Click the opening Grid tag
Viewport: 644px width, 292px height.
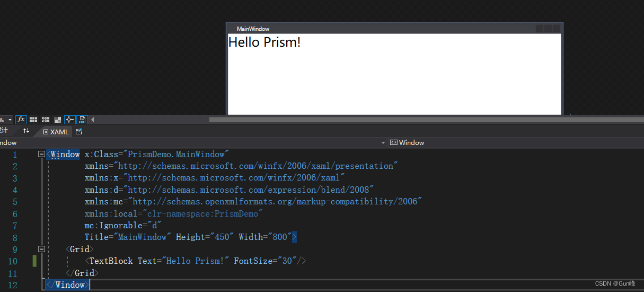pyautogui.click(x=80, y=249)
